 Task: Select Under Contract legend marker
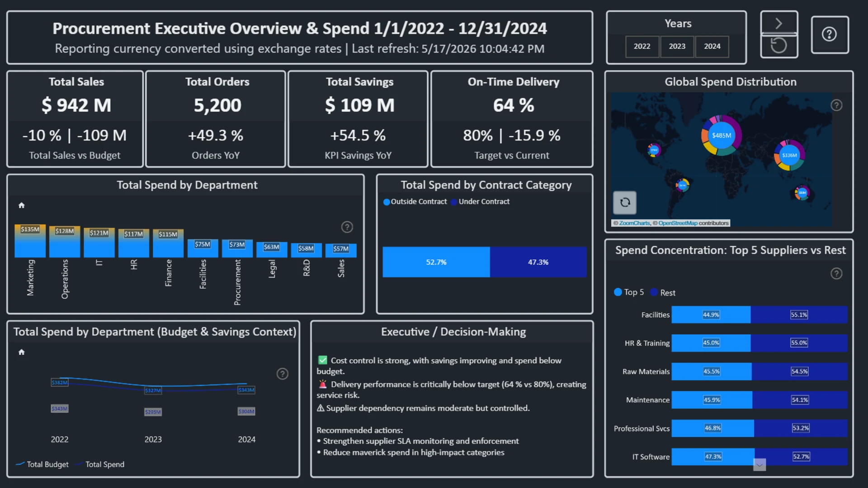[454, 202]
